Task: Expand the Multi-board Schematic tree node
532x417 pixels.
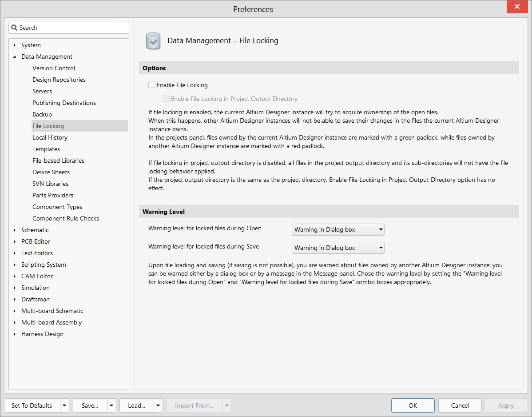Action: tap(14, 311)
